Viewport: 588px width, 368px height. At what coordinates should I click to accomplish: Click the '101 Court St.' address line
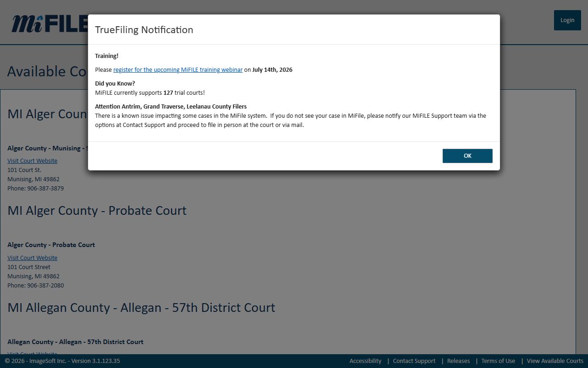click(x=24, y=170)
